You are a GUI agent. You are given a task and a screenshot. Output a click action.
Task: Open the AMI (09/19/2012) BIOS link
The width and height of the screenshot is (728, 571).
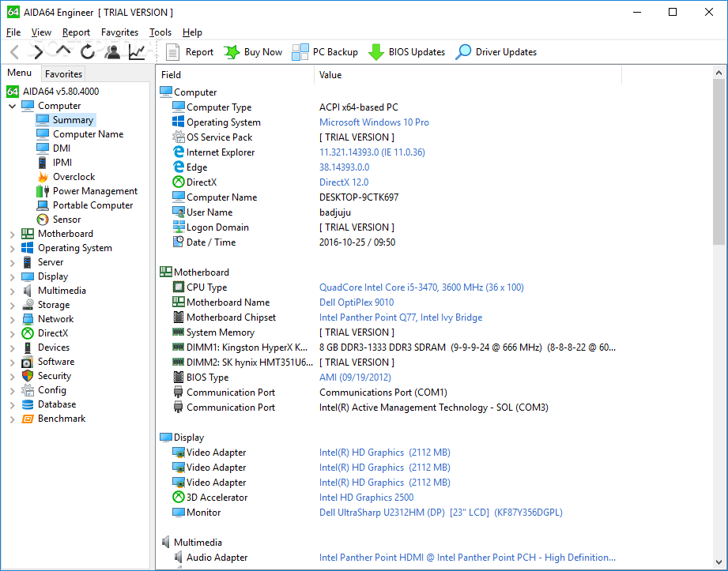click(x=355, y=377)
